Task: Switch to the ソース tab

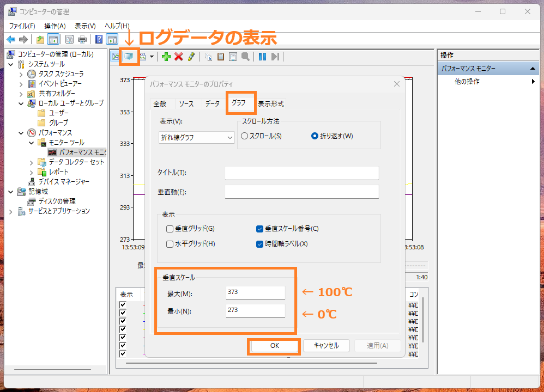Action: (x=188, y=103)
